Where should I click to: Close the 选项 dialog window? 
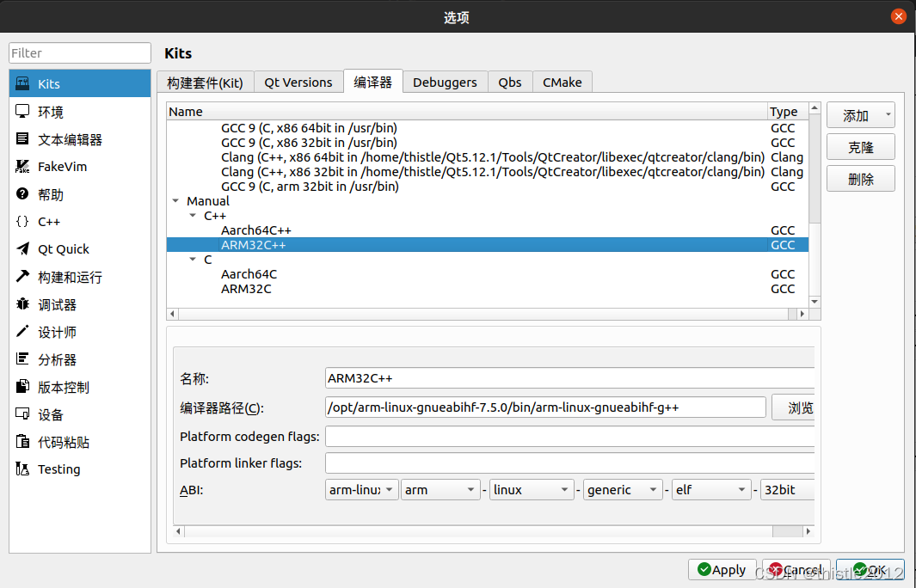pyautogui.click(x=899, y=16)
